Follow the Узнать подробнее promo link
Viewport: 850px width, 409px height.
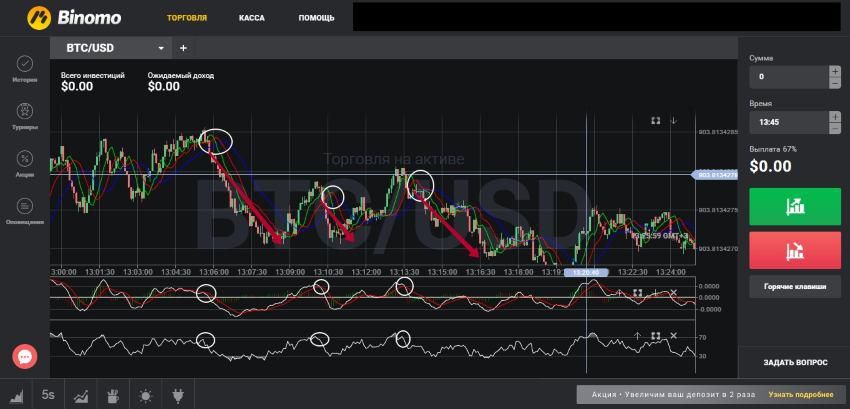pos(800,394)
